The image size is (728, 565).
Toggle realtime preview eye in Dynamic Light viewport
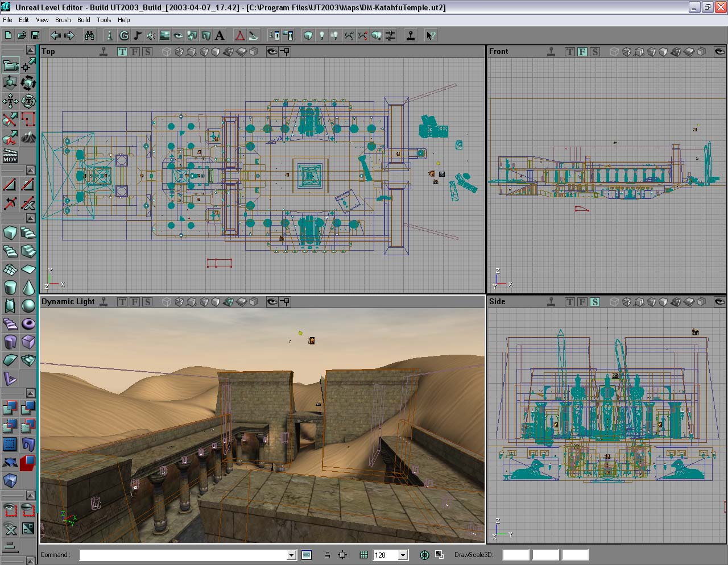coord(272,302)
